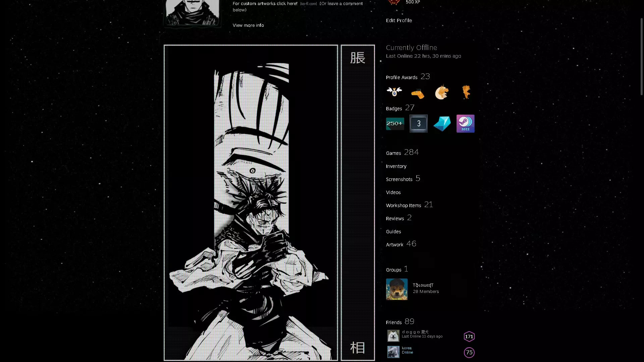Open the number 3 years badge

coord(419,124)
